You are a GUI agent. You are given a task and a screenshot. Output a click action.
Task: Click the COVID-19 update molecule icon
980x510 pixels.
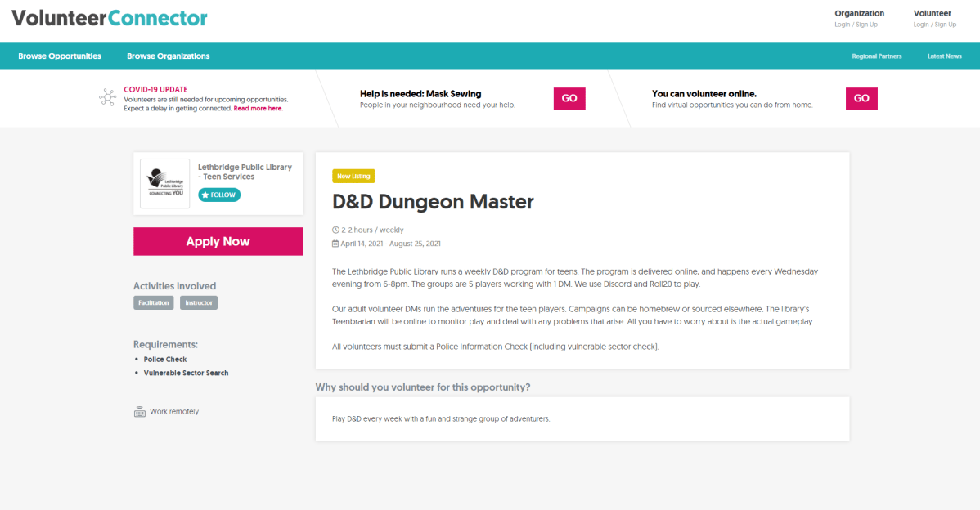point(107,97)
